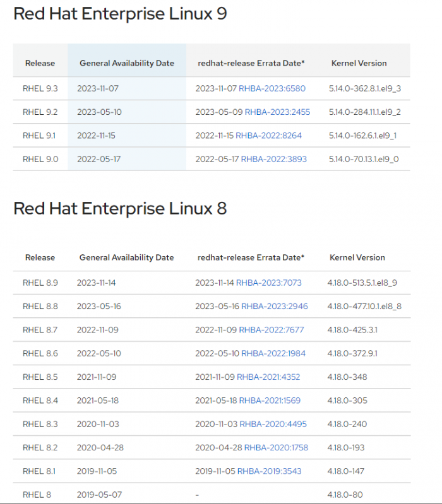
Task: Click kernel version 5.14.0-284.11.1.el9_2
Action: [x=365, y=112]
